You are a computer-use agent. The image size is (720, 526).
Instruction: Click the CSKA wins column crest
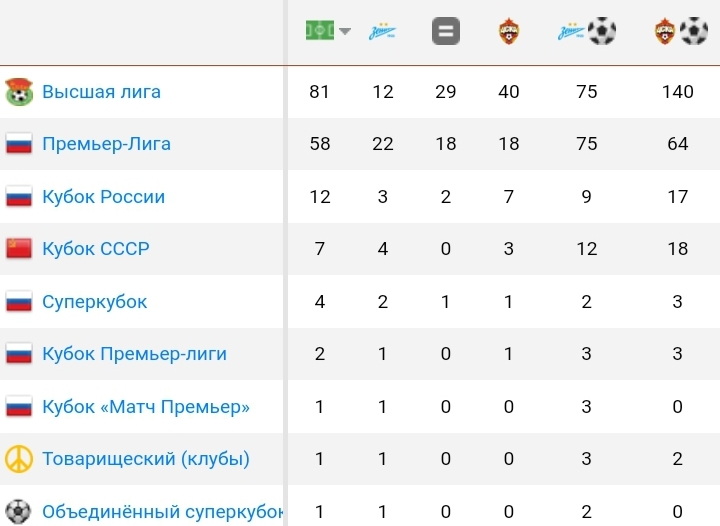click(x=509, y=31)
